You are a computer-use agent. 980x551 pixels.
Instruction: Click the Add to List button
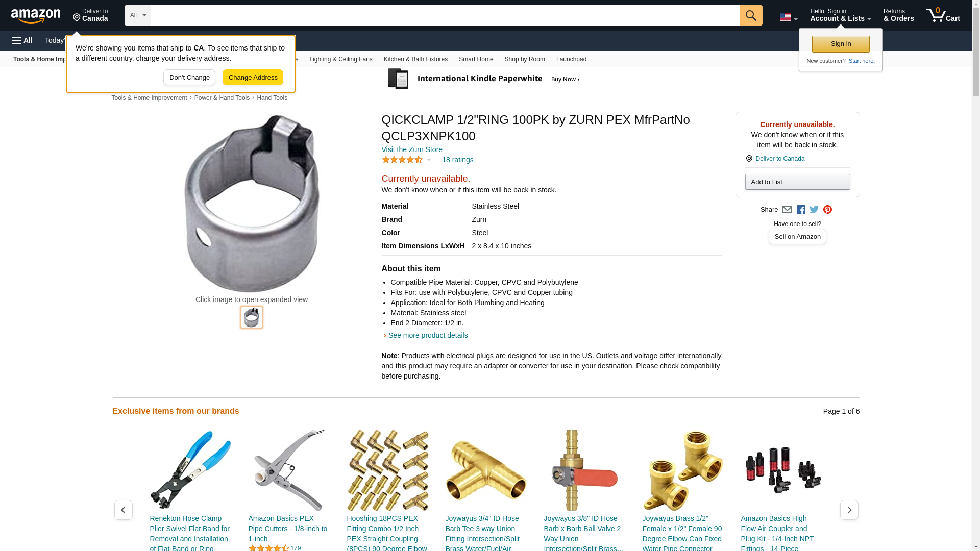pyautogui.click(x=797, y=182)
